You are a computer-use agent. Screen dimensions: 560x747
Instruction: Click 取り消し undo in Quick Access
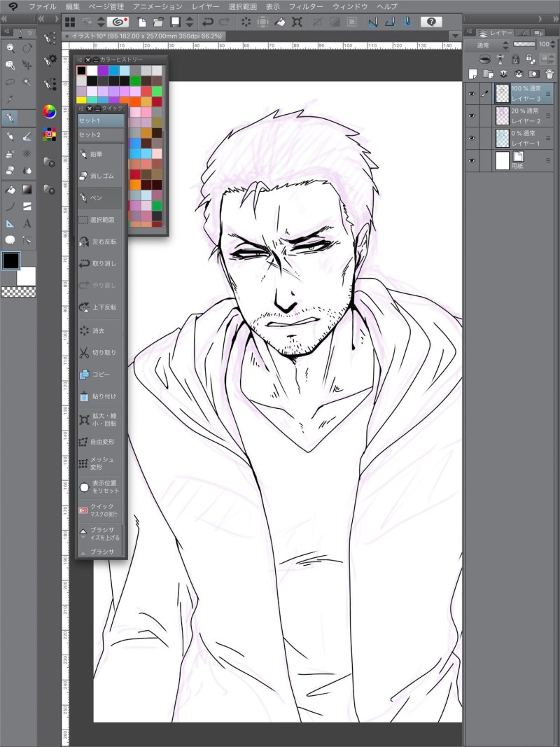101,263
